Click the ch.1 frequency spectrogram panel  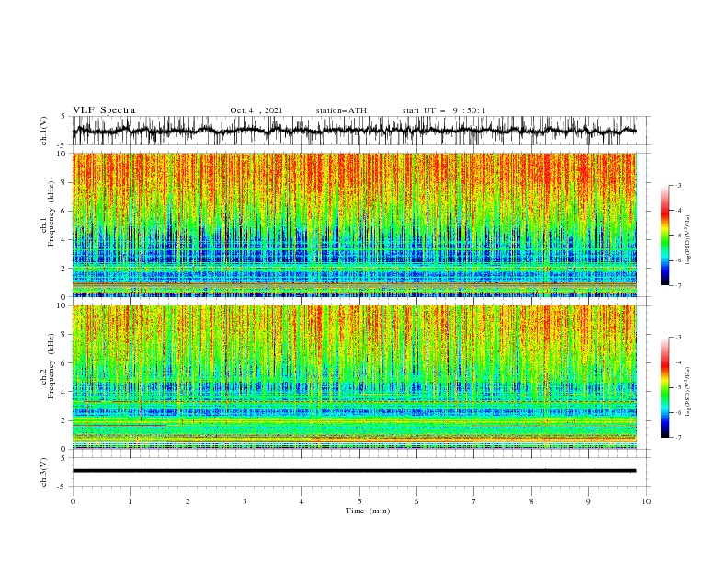tap(355, 224)
